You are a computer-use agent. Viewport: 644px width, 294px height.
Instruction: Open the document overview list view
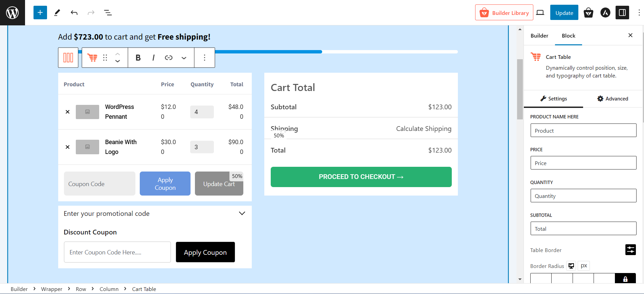pos(108,13)
